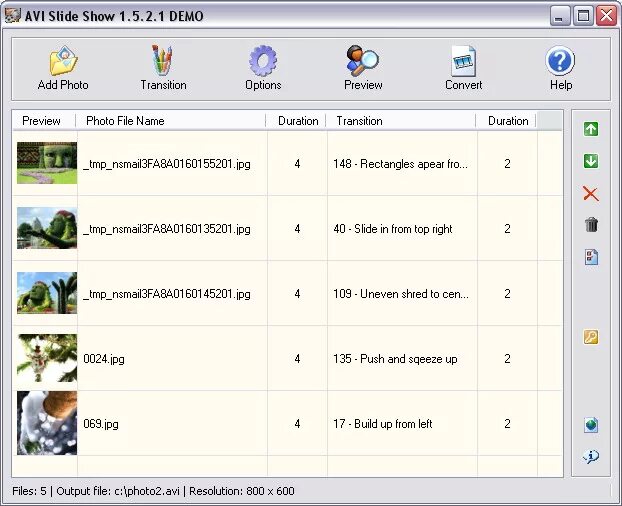Screen dimensions: 622x506
Task: Click photo duration 4 in 069.jpg row
Action: (x=297, y=424)
